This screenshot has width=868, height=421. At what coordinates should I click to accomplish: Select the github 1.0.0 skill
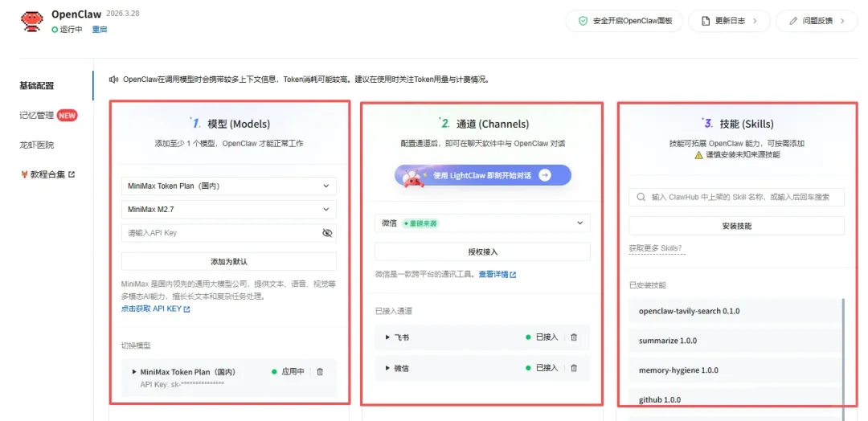click(735, 399)
